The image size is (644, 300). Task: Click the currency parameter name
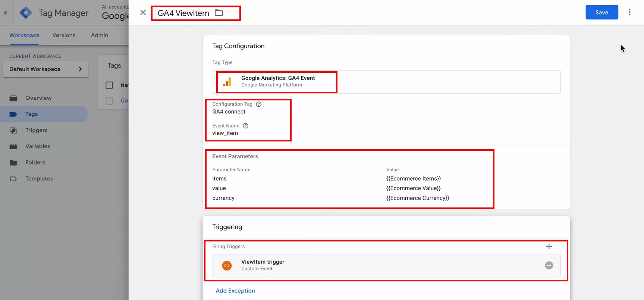223,198
